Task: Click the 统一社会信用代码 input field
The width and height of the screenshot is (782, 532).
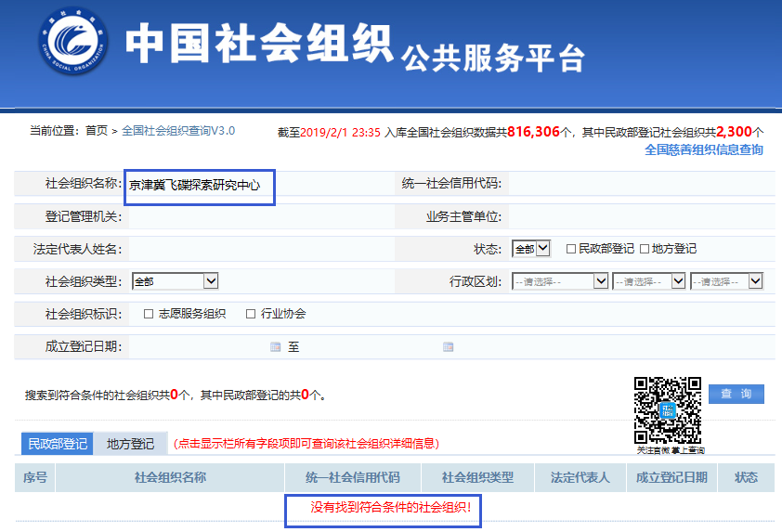Action: coord(642,184)
